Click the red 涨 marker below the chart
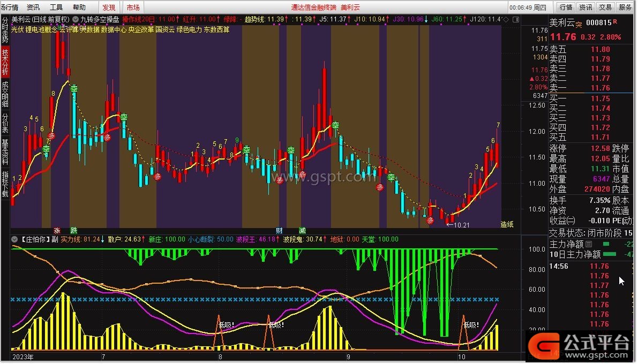The height and width of the screenshot is (364, 638). click(x=57, y=231)
